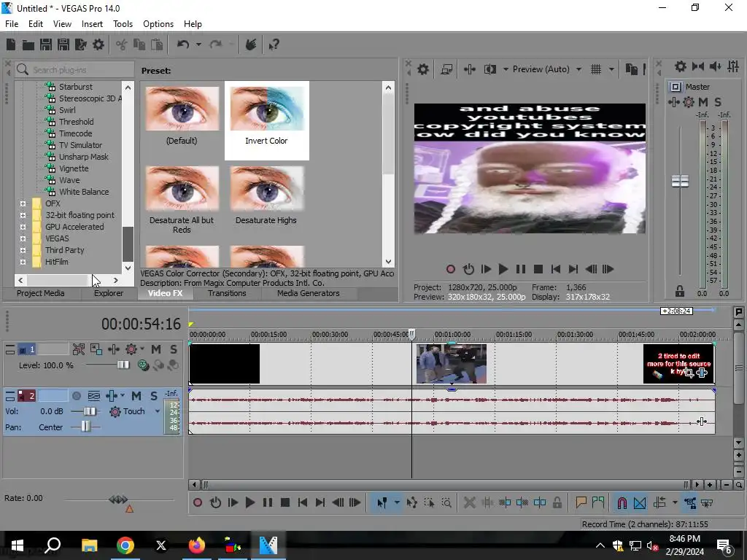Stop playback in the preview window

538,270
